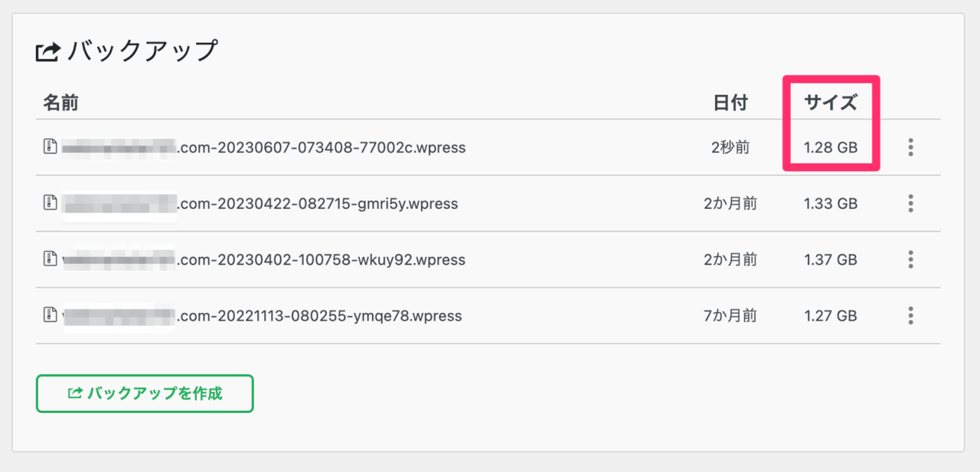980x472 pixels.
Task: Select backup file name ending ymqe78.wpress
Action: [262, 315]
